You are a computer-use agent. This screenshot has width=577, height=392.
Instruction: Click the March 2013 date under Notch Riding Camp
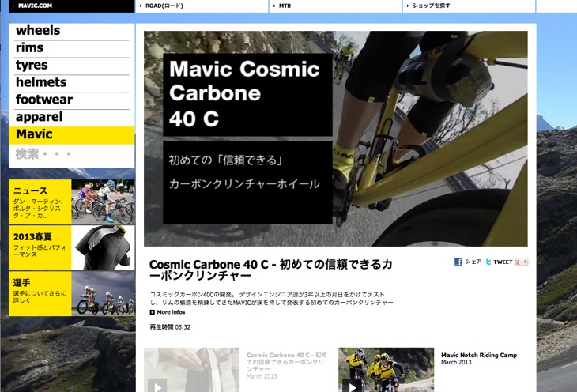(456, 363)
